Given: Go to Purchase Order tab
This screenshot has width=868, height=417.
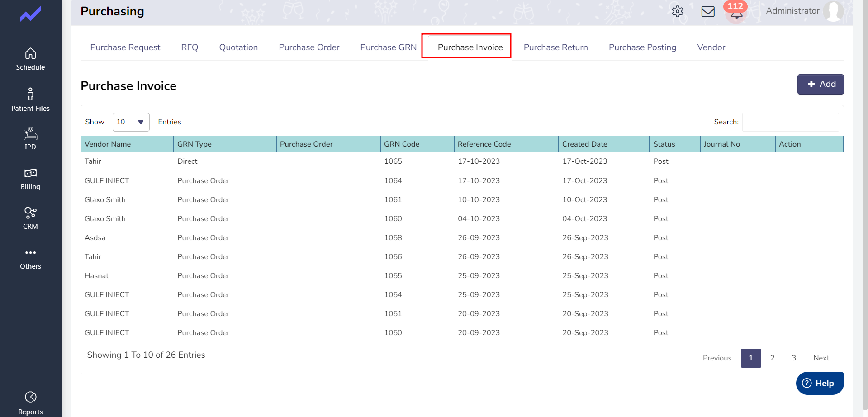Looking at the screenshot, I should [x=309, y=47].
